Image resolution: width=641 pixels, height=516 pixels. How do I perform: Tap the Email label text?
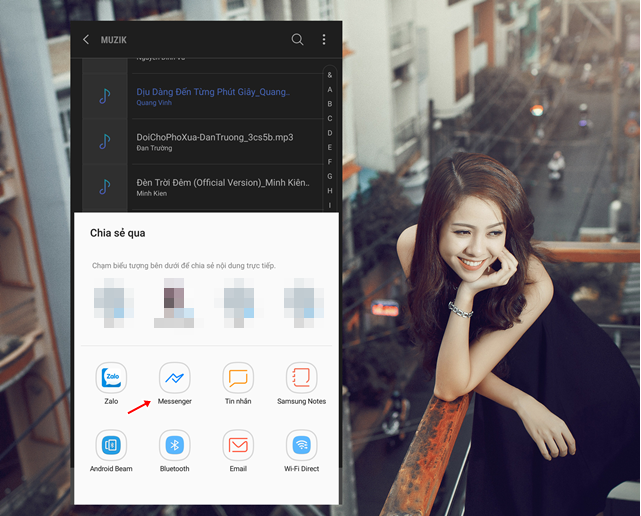(x=238, y=469)
